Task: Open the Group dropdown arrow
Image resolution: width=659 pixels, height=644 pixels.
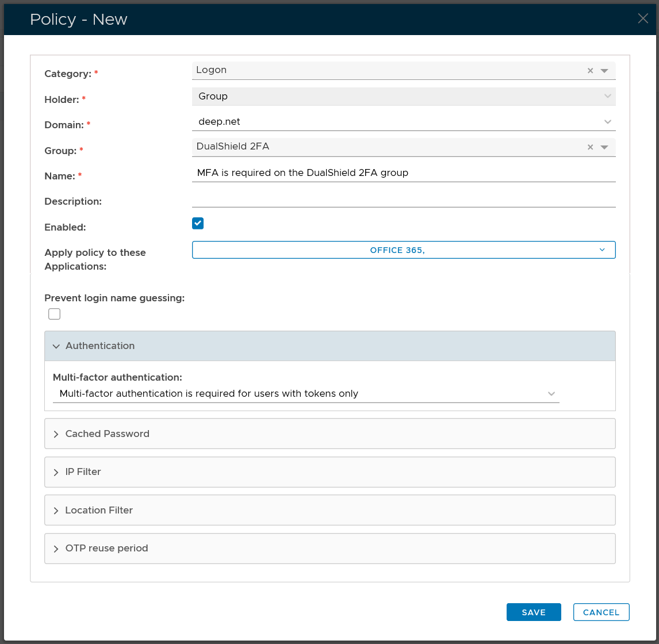Action: (x=604, y=147)
